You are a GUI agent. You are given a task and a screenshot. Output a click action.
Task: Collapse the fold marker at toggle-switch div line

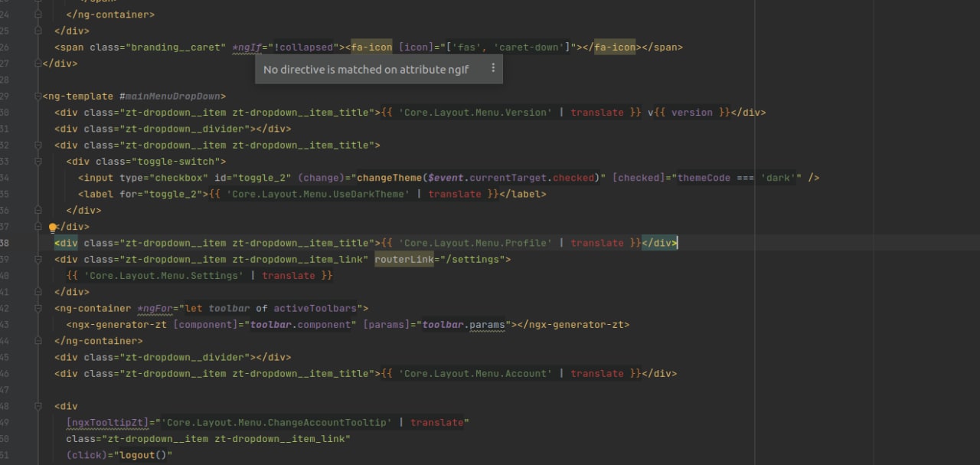click(x=38, y=162)
